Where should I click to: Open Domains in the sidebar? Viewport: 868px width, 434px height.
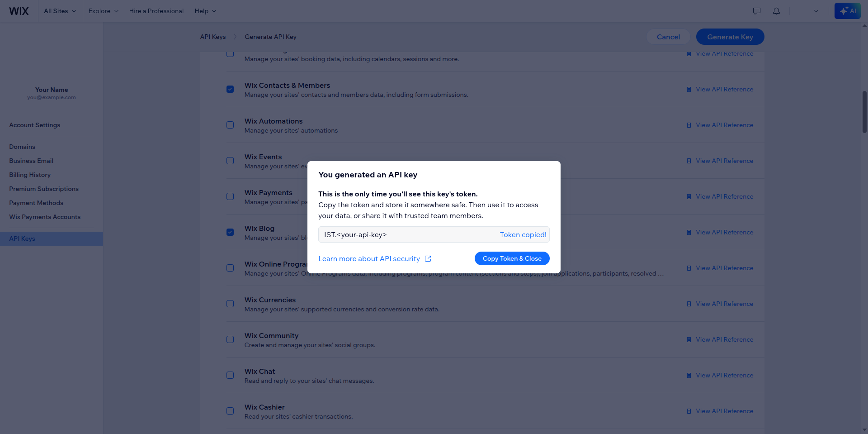(22, 147)
